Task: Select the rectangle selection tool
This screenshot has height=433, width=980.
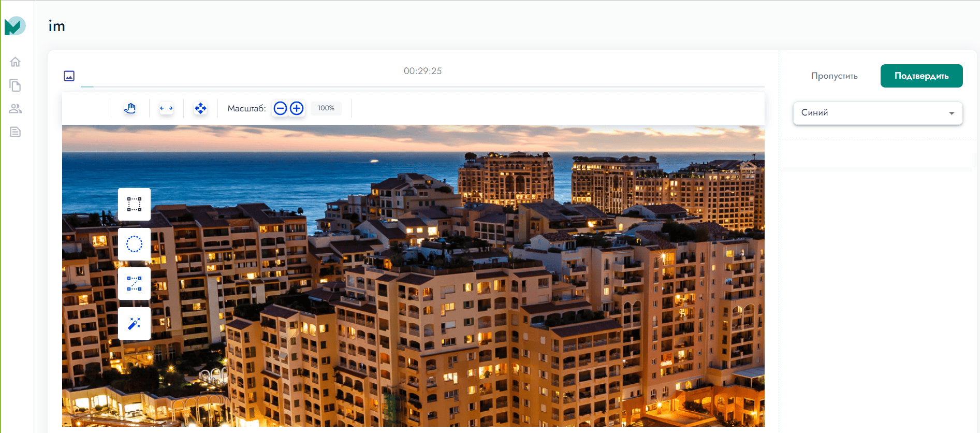Action: (x=134, y=204)
